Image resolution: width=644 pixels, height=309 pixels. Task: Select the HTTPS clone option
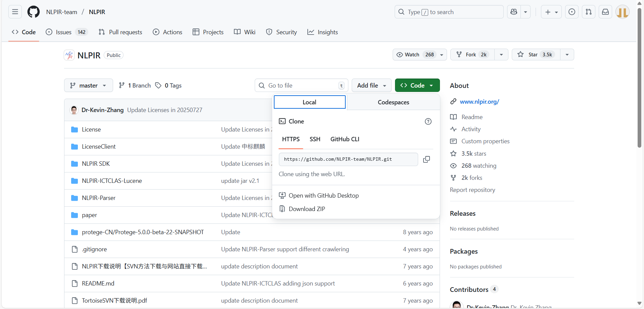(x=291, y=139)
